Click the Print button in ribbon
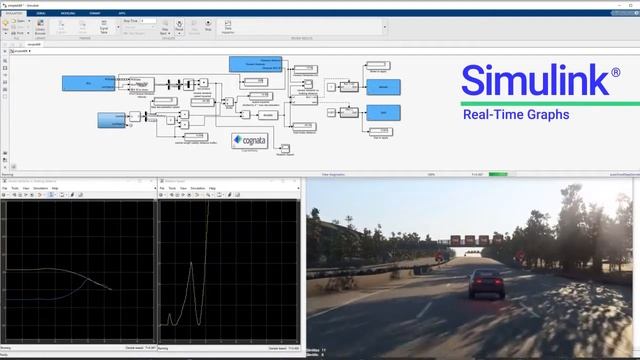Screen dimensions: 640x360 (x=18, y=33)
